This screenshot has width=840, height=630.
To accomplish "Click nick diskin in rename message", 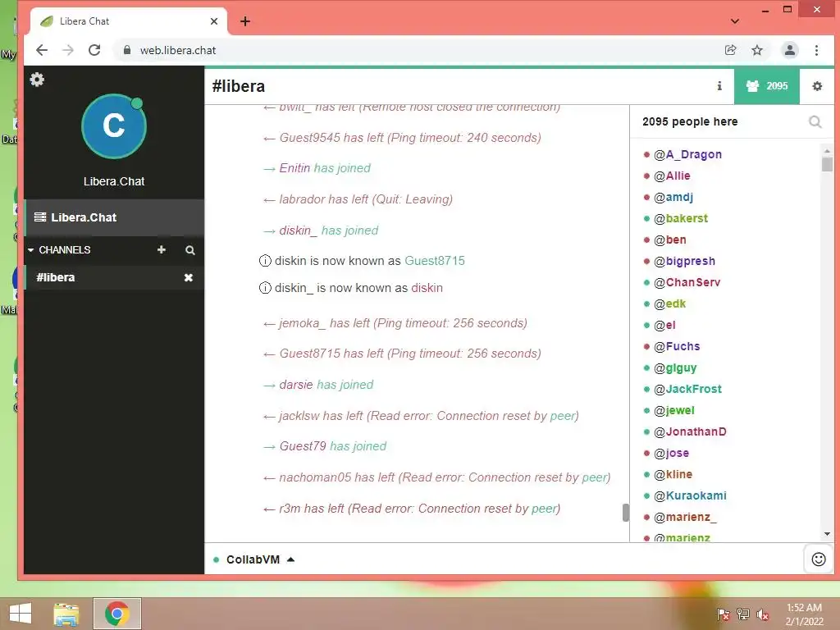I will point(427,288).
